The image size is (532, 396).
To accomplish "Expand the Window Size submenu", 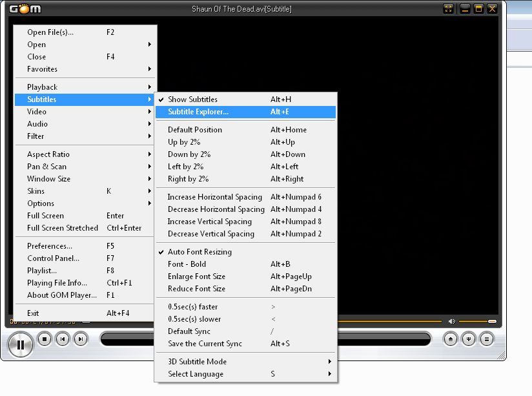I will tap(85, 179).
